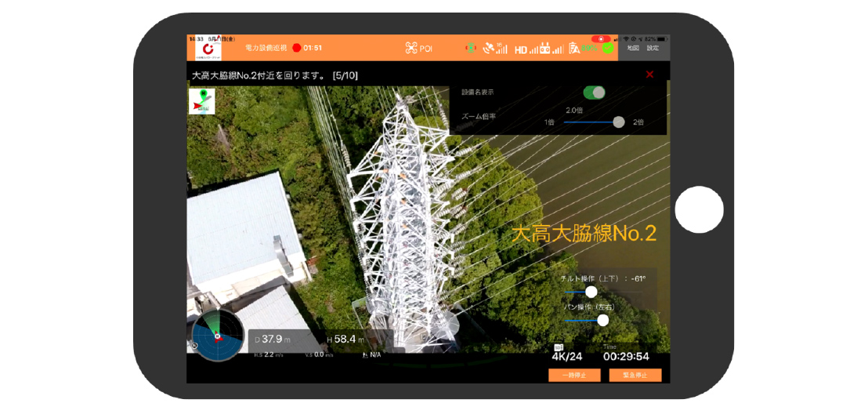Open the 設定 settings tab
This screenshot has height=414, width=868.
(653, 48)
